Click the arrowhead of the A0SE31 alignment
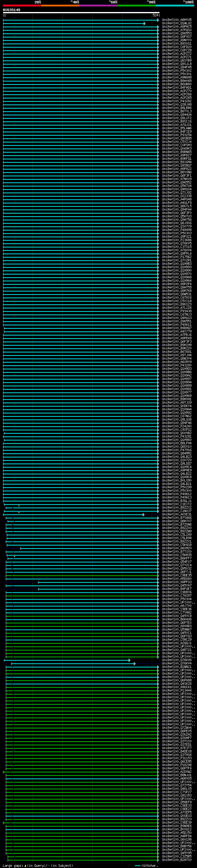Viewport: 197px width, 868px height. 144,515
